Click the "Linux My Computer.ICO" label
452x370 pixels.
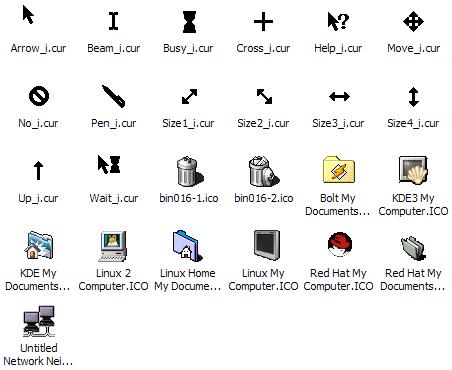point(263,280)
